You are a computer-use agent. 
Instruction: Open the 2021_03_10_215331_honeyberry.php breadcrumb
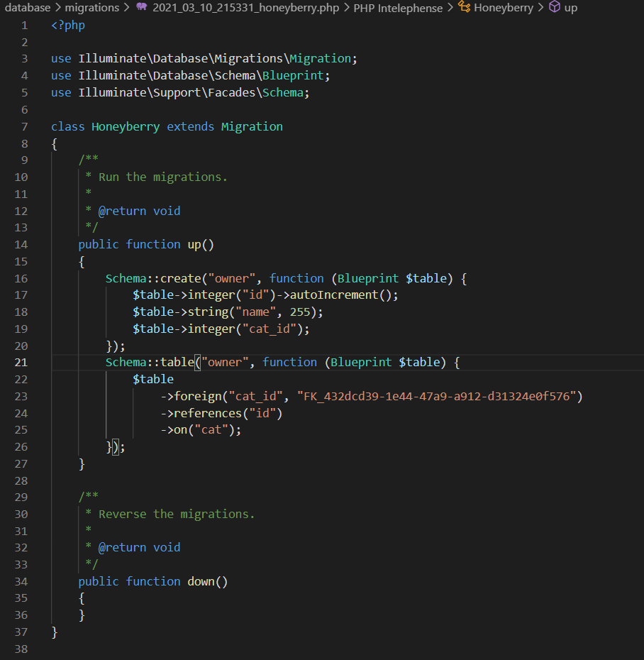245,8
